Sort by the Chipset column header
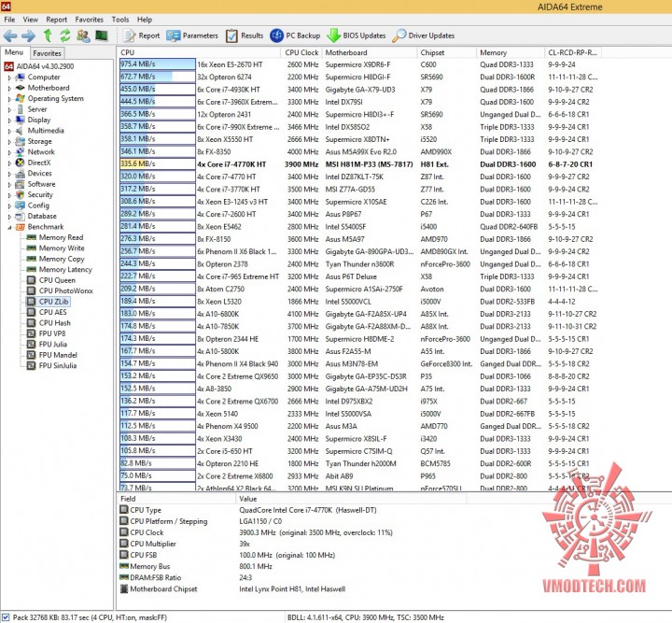 (x=446, y=52)
